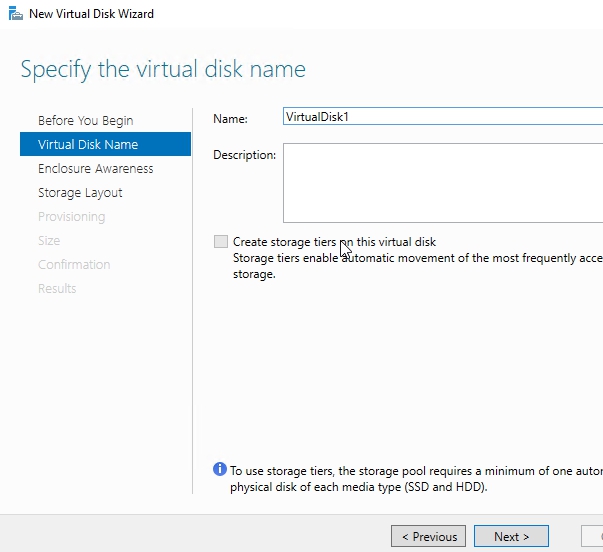
Task: Select the Virtual Disk Name step
Action: tap(88, 145)
